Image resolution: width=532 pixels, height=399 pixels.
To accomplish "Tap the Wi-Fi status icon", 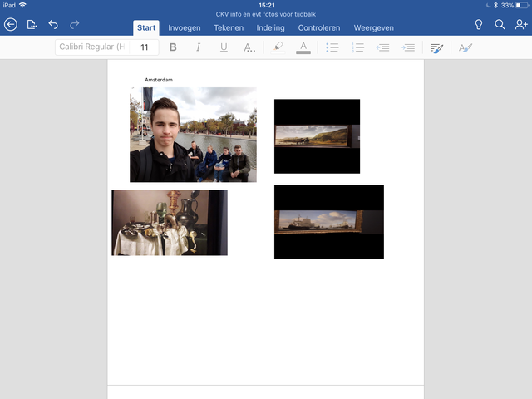I will [22, 5].
